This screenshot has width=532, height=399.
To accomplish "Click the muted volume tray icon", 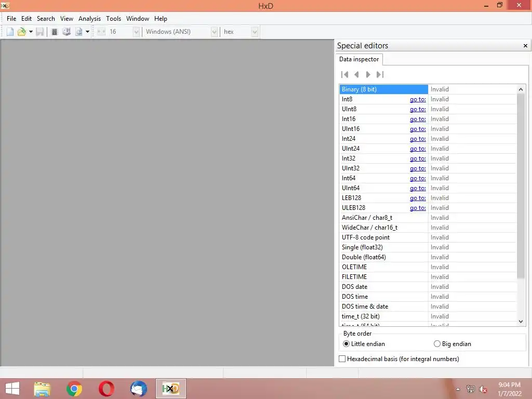I will click(483, 389).
